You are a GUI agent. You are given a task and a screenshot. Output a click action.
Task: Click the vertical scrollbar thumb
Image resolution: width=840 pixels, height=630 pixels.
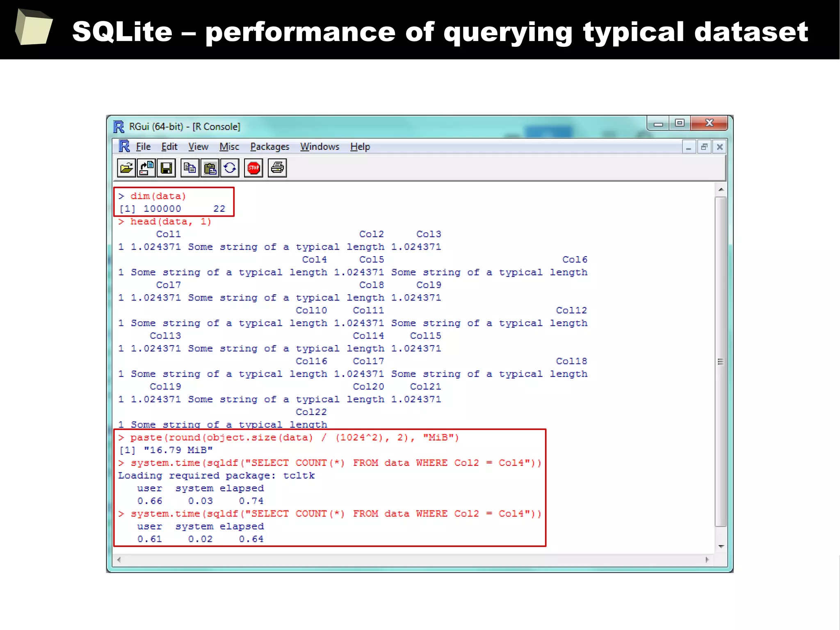coord(721,361)
